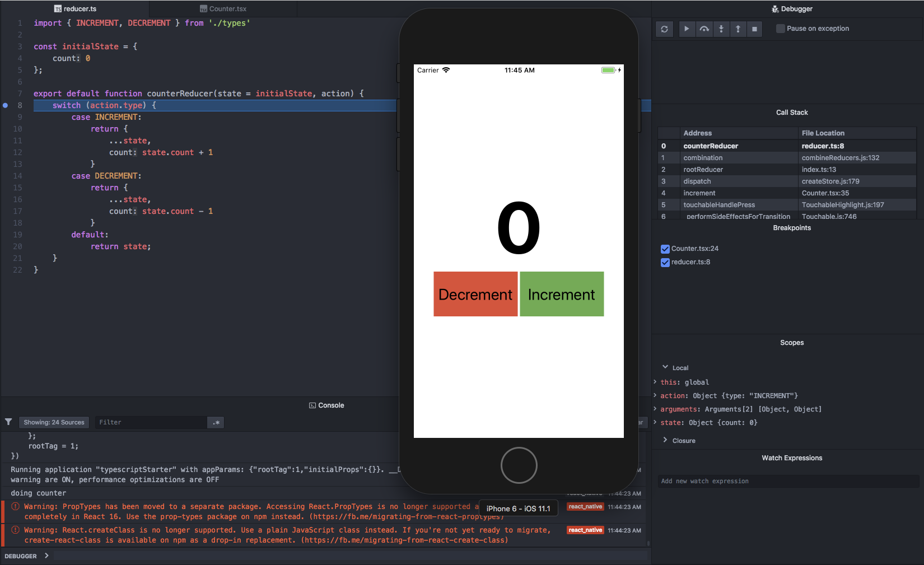
Task: Enable Pause on exception checkbox
Action: point(780,29)
